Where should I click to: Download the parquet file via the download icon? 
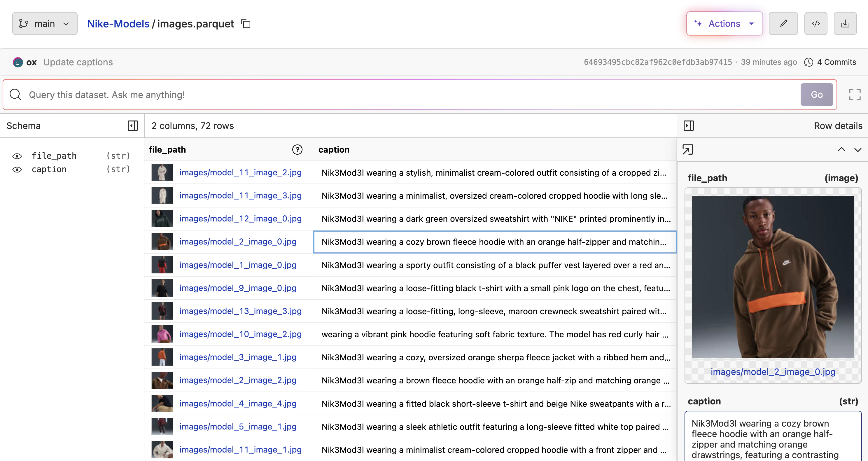pos(845,23)
